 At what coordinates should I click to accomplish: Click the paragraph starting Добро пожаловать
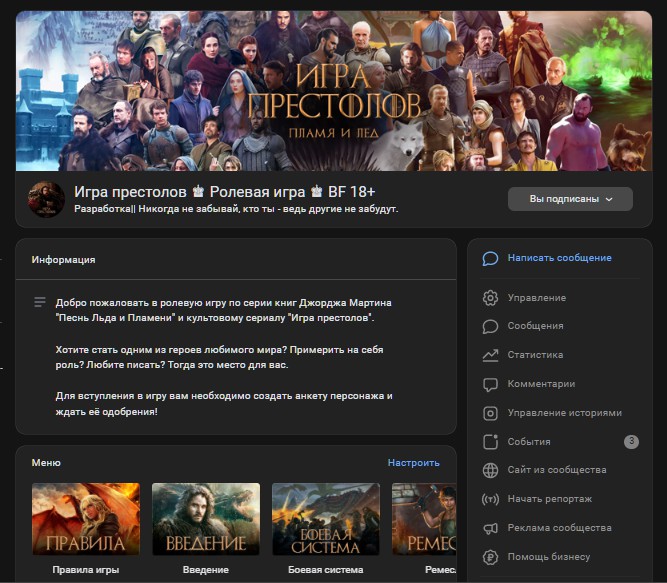pyautogui.click(x=223, y=310)
